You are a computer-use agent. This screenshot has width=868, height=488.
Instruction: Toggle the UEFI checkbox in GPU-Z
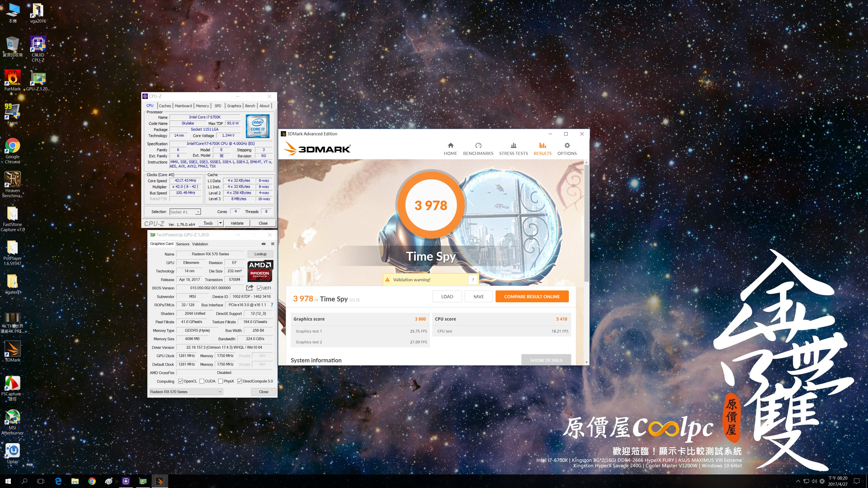pyautogui.click(x=259, y=288)
